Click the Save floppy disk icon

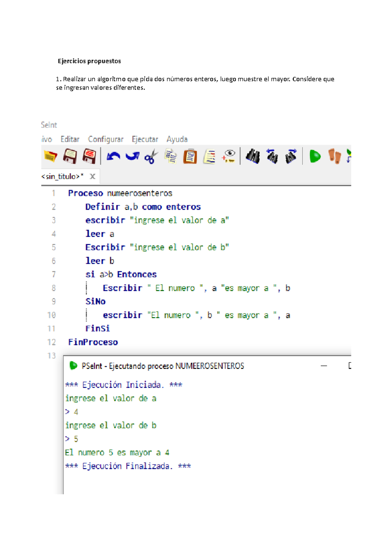[x=70, y=156]
